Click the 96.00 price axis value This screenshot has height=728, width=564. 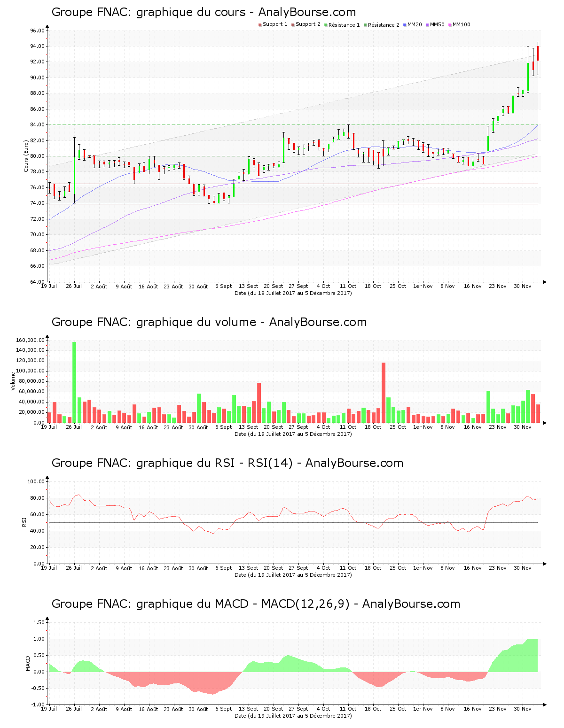click(x=38, y=31)
